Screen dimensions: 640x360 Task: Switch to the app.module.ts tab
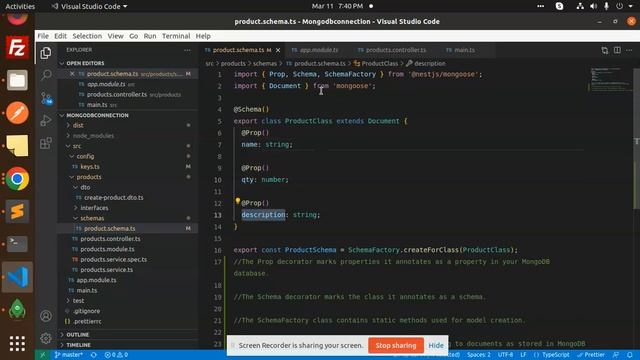pos(318,50)
